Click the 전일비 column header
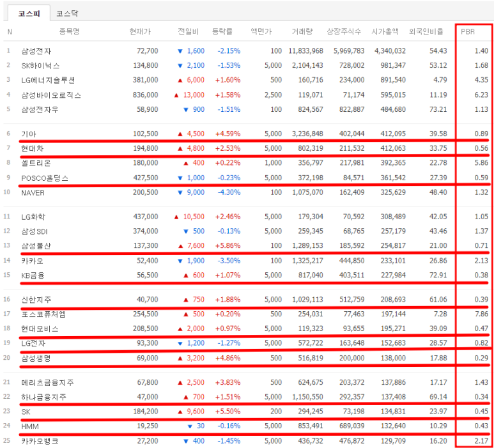 coord(189,31)
